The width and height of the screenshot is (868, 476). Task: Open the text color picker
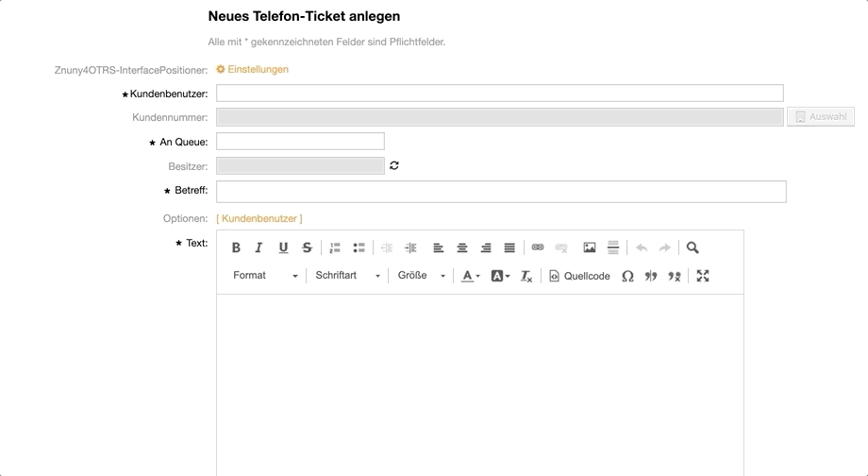click(470, 276)
